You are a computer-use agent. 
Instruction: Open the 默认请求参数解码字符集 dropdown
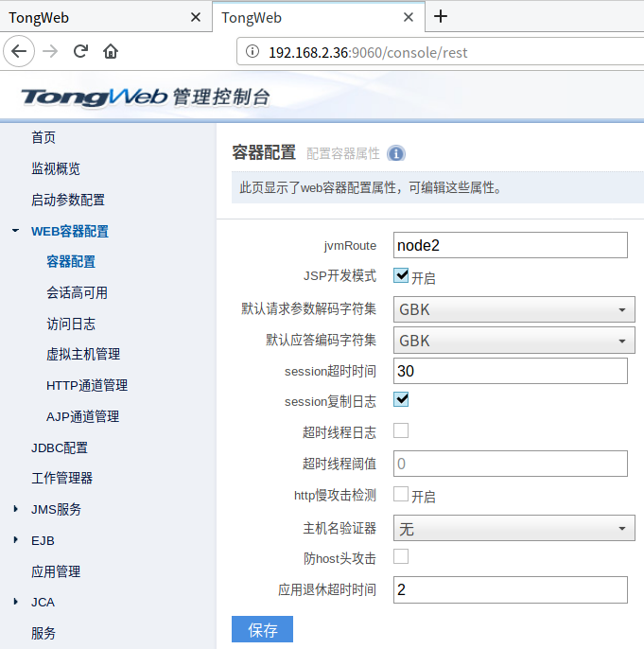click(514, 309)
